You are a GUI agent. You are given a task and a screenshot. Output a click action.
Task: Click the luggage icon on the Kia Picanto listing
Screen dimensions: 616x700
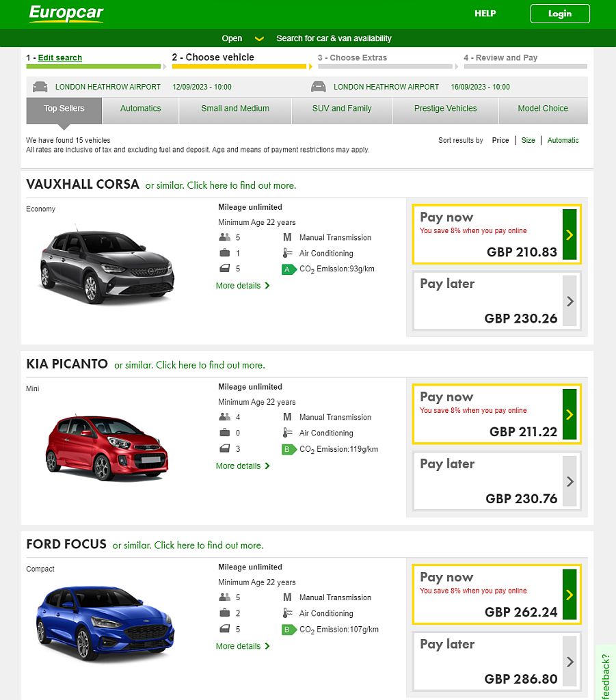click(226, 433)
